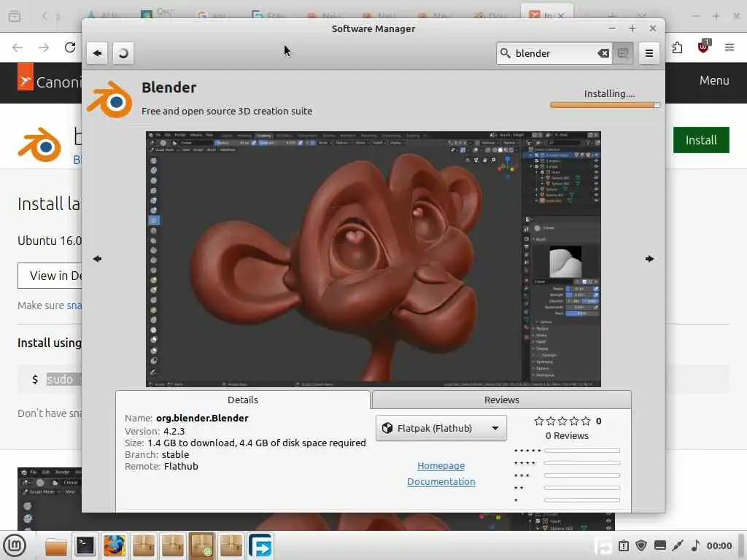Open the clipboard notification tray icon
747x560 pixels.
[x=624, y=545]
